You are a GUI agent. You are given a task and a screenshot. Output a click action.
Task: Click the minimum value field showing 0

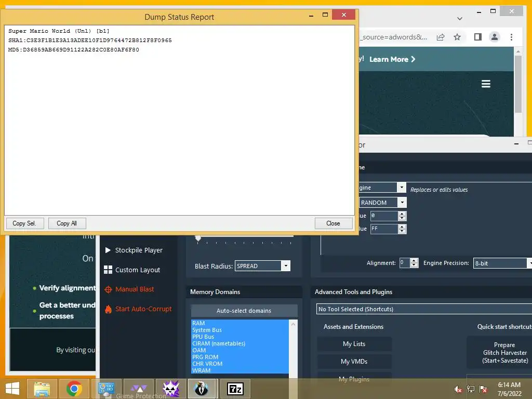(384, 216)
